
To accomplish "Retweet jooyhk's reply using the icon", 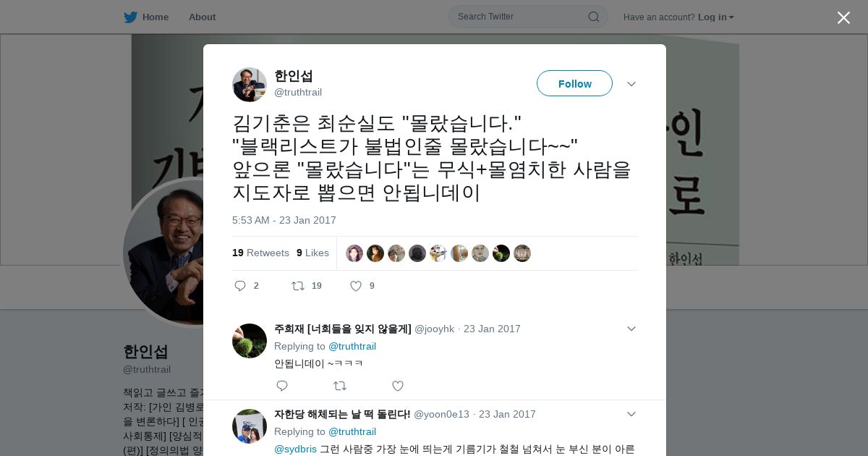I will click(x=340, y=386).
